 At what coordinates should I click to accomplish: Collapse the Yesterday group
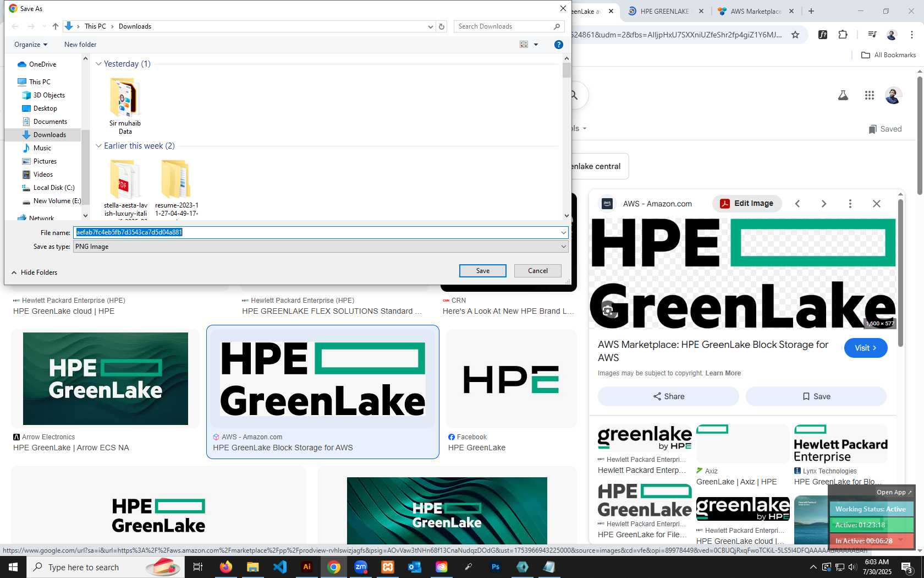pos(98,64)
